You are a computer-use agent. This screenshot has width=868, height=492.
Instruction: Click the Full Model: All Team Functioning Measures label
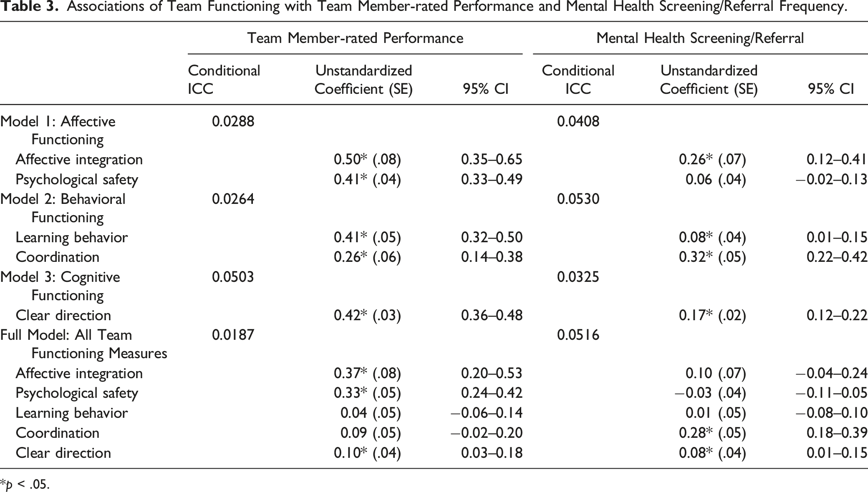(x=83, y=344)
